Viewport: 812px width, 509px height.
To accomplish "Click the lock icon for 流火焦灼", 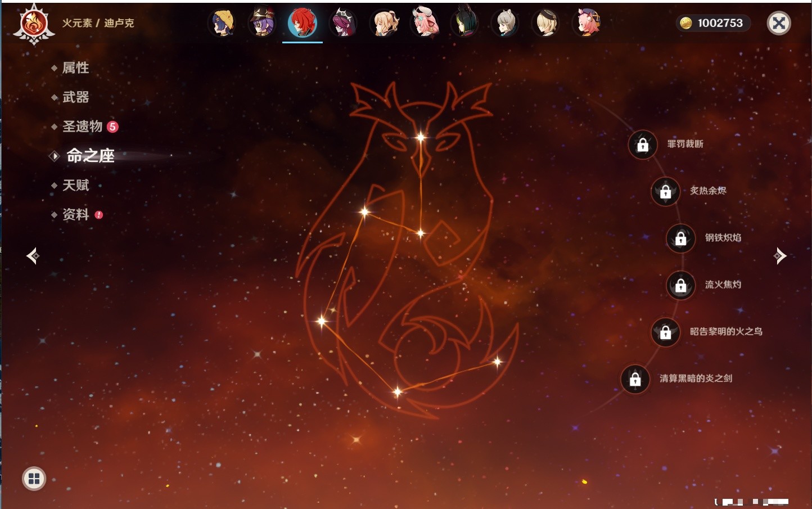I will click(681, 285).
